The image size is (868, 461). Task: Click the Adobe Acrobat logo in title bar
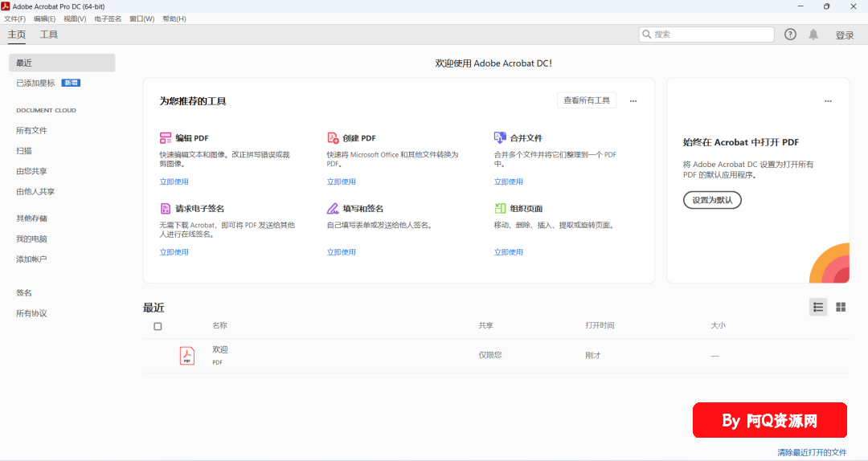6,6
